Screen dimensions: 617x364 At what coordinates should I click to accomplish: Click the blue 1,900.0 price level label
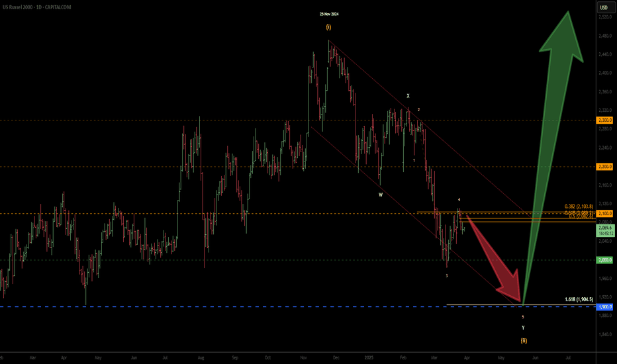pyautogui.click(x=605, y=306)
